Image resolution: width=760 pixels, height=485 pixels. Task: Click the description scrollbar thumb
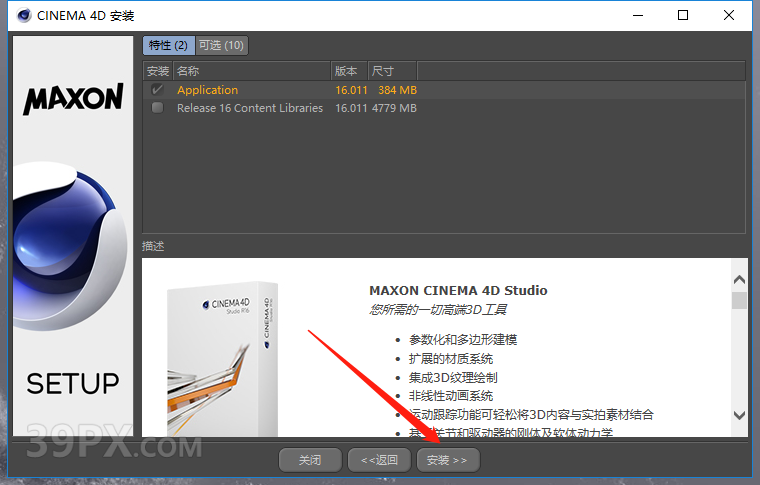pyautogui.click(x=739, y=300)
